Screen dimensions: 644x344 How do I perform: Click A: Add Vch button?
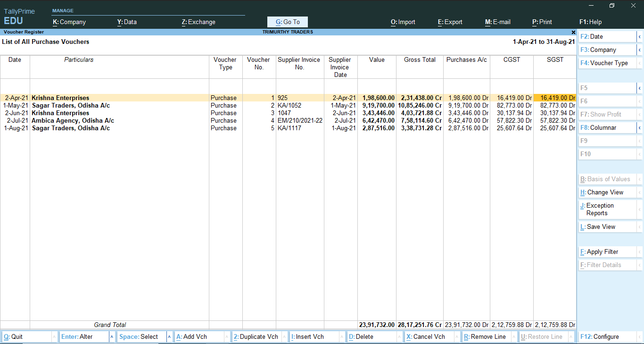click(199, 336)
